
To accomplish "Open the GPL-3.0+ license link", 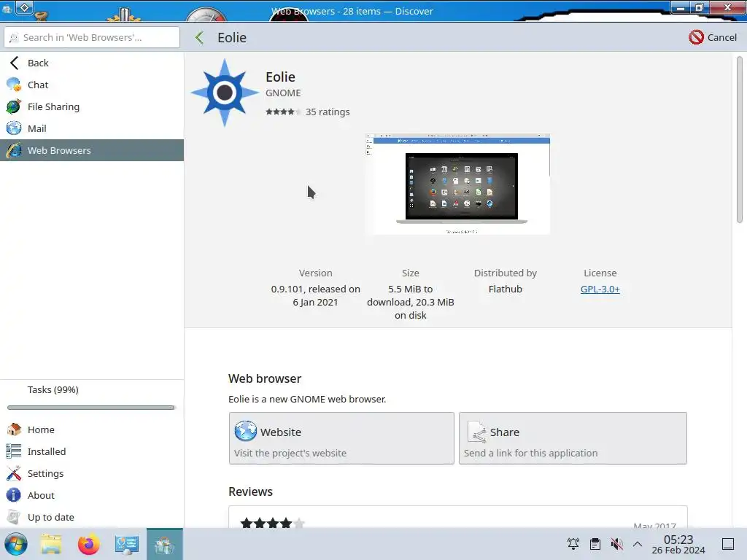I will 600,289.
